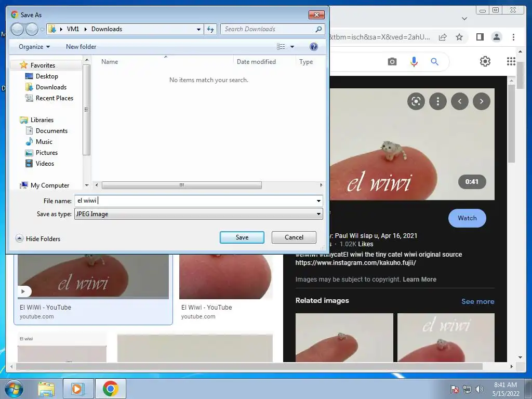Open Windows Media Player from taskbar
532x399 pixels.
(77, 389)
